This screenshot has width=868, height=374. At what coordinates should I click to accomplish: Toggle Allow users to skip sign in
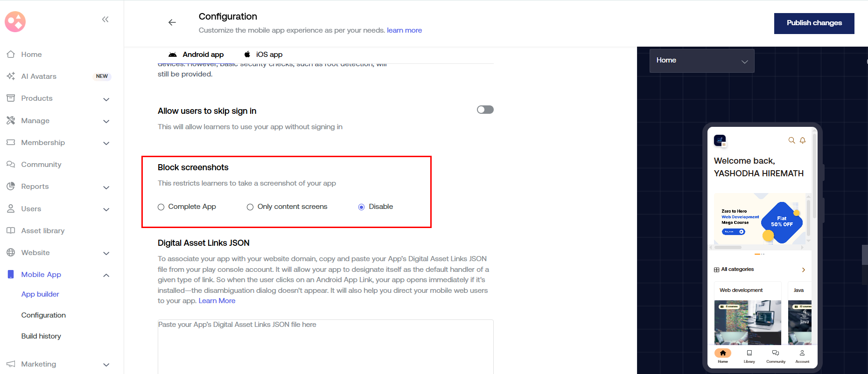[485, 110]
